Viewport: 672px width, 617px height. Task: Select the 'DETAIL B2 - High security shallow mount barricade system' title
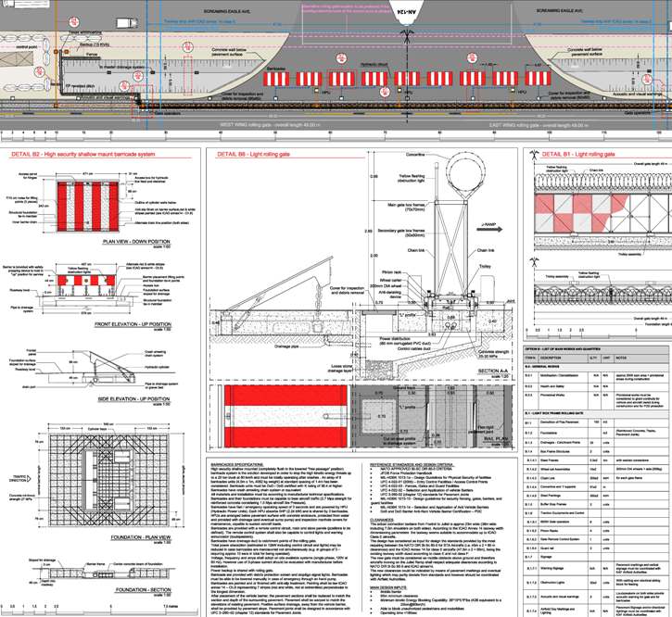(83, 154)
